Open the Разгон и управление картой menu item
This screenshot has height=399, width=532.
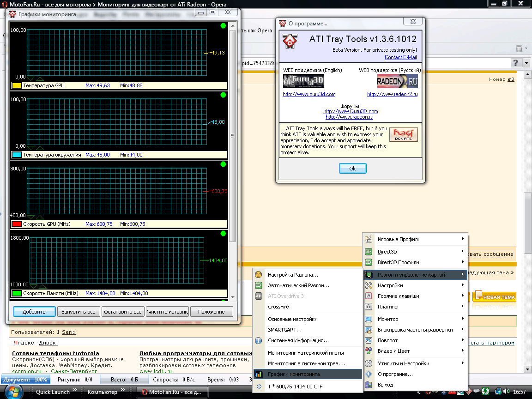415,274
